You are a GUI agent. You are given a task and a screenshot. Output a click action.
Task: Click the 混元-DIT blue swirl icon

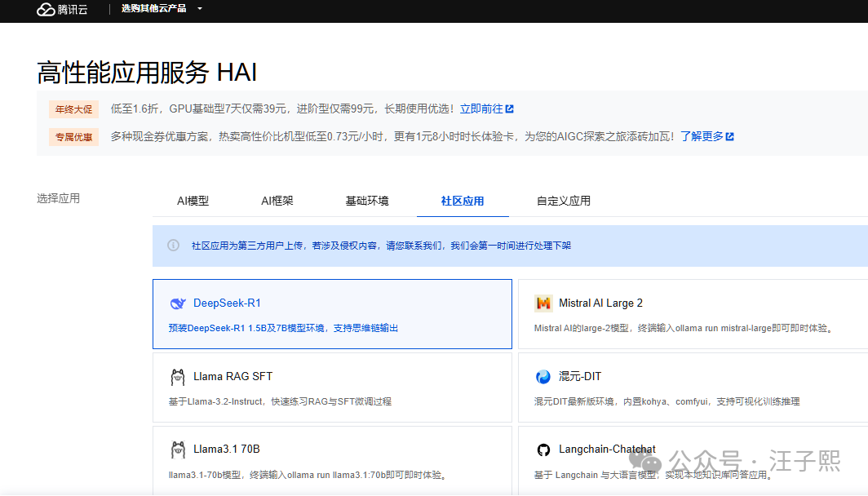tap(543, 377)
